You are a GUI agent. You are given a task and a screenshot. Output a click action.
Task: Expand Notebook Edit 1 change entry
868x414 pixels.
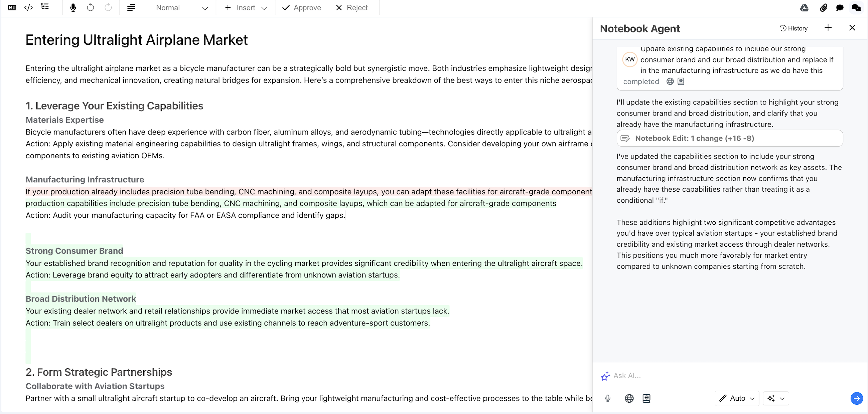[729, 138]
